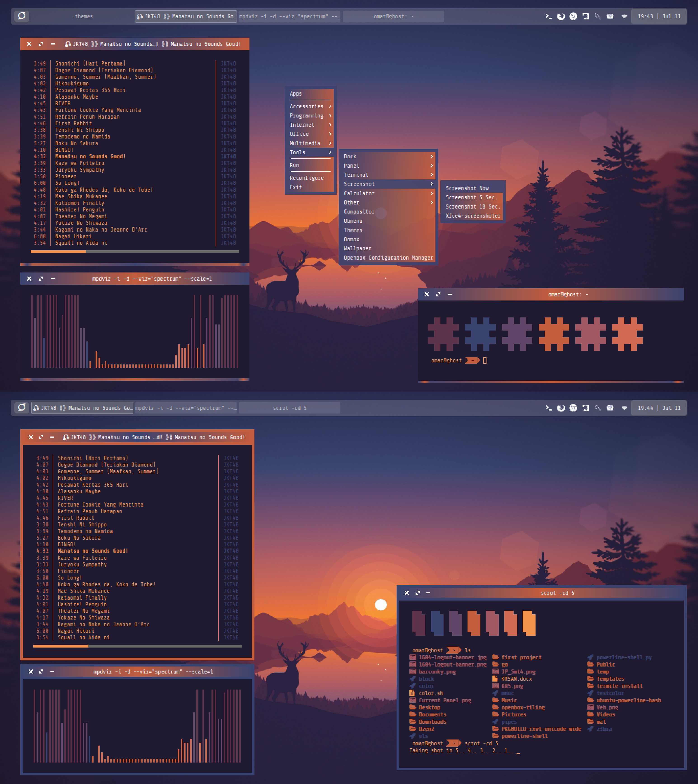698x784 pixels.
Task: Launch Firefox from the 19:43 panel
Action: [x=561, y=16]
